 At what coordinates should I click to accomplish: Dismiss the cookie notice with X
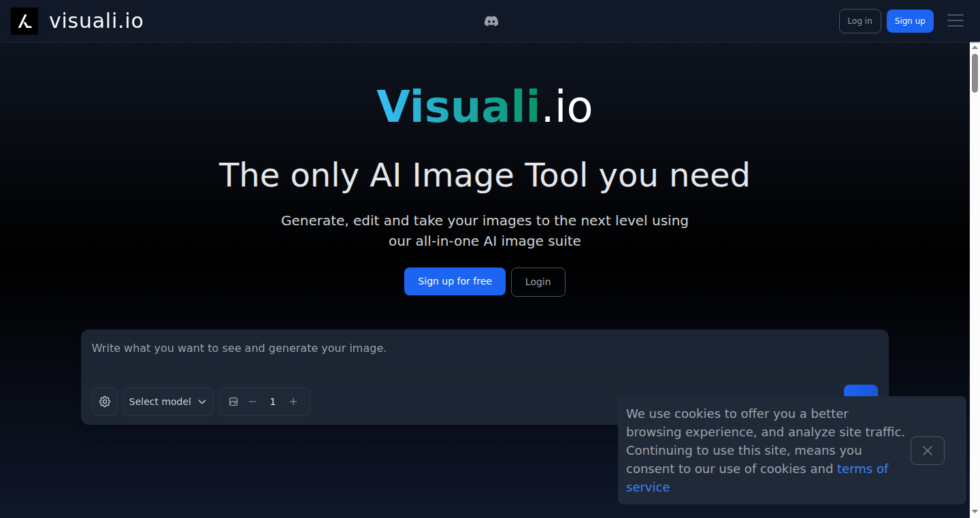click(x=928, y=451)
